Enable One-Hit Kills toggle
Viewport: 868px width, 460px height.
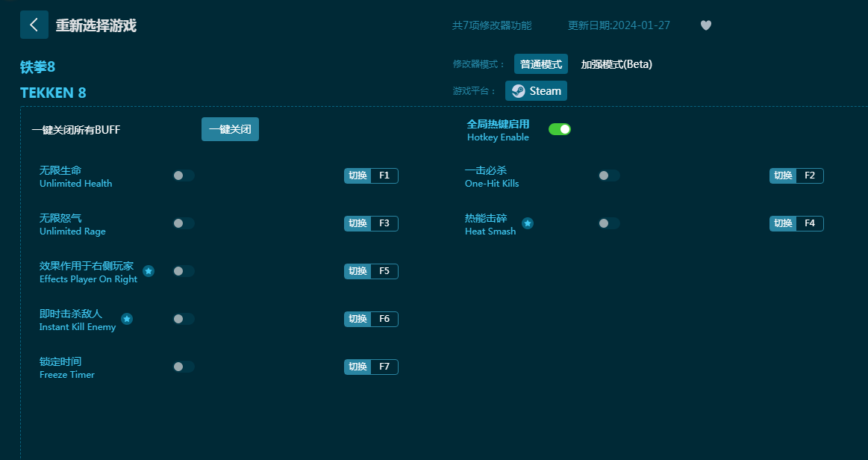tap(609, 175)
